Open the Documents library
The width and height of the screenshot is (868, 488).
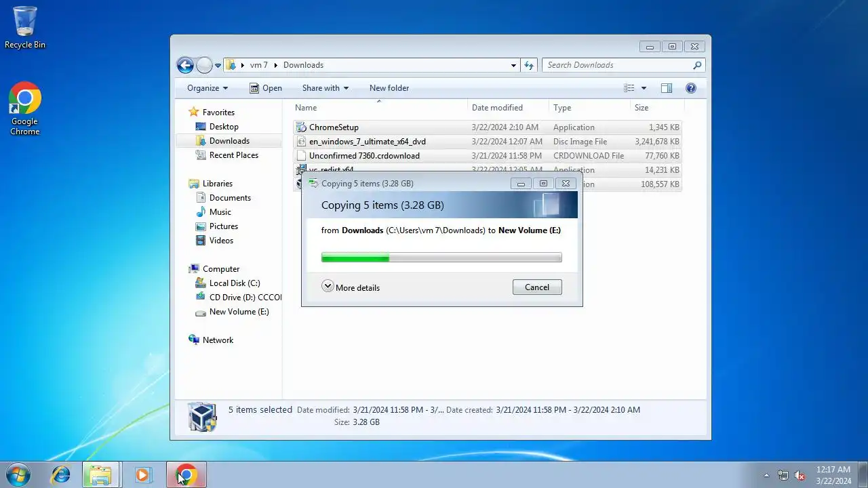click(230, 198)
